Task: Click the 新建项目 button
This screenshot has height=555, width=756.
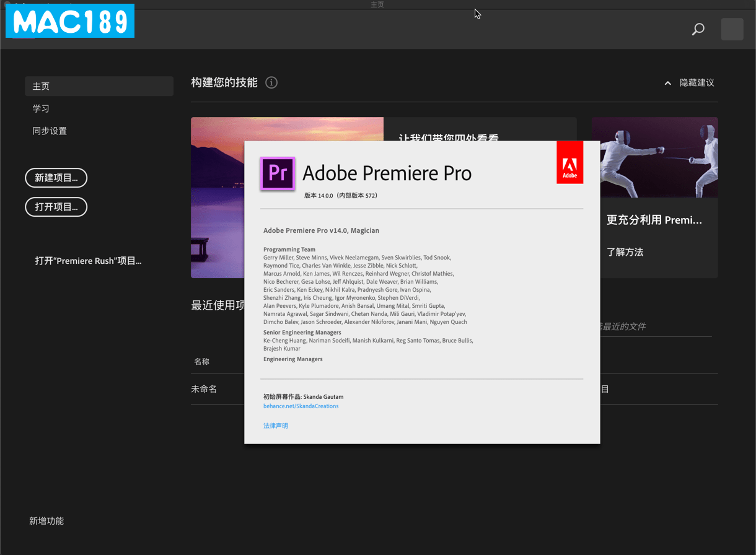Action: [56, 178]
